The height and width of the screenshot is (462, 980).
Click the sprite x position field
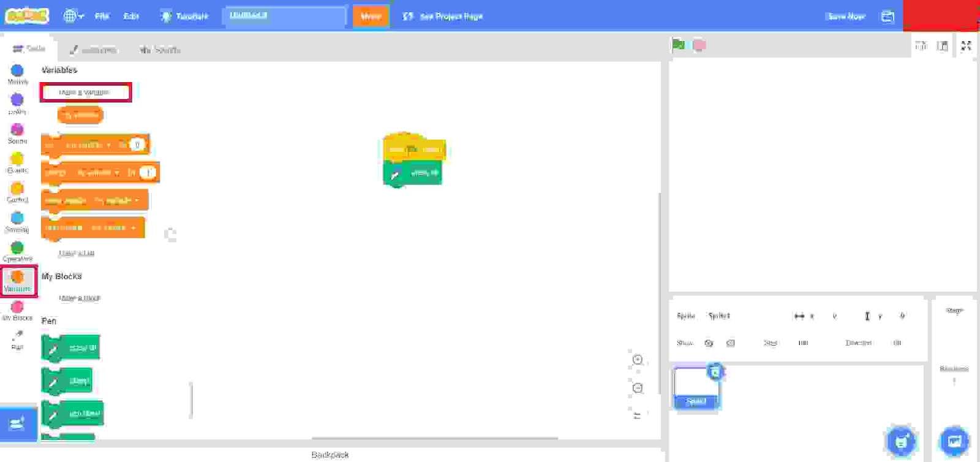pyautogui.click(x=834, y=316)
